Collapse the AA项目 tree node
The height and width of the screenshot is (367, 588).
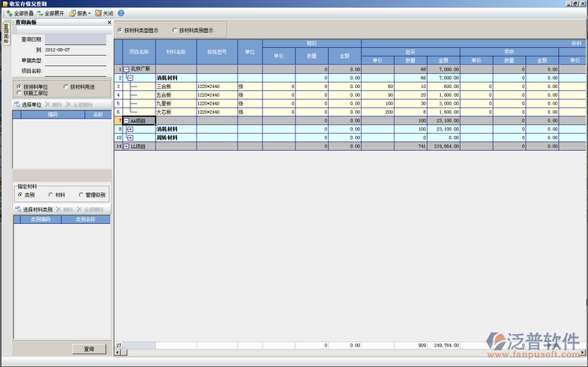coord(127,121)
